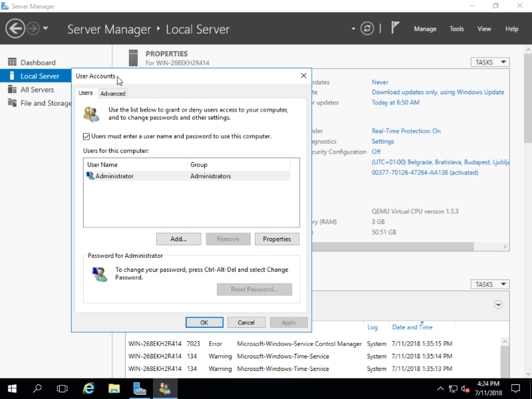Click the security configuration 'Off' link
The image size is (532, 399).
click(x=376, y=152)
